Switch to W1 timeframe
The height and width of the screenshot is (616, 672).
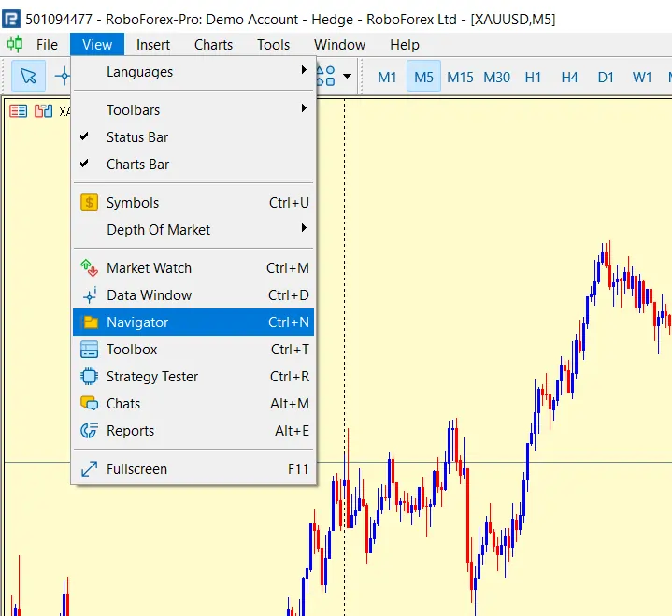tap(642, 78)
